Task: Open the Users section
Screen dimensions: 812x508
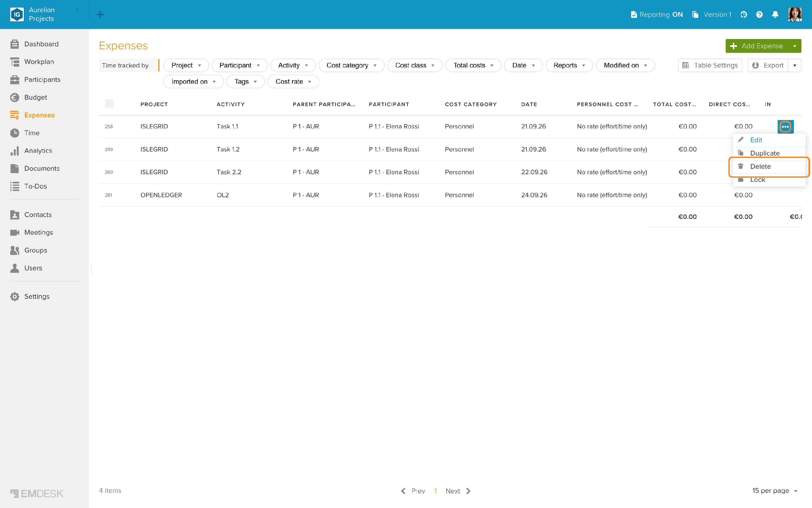Action: click(33, 268)
